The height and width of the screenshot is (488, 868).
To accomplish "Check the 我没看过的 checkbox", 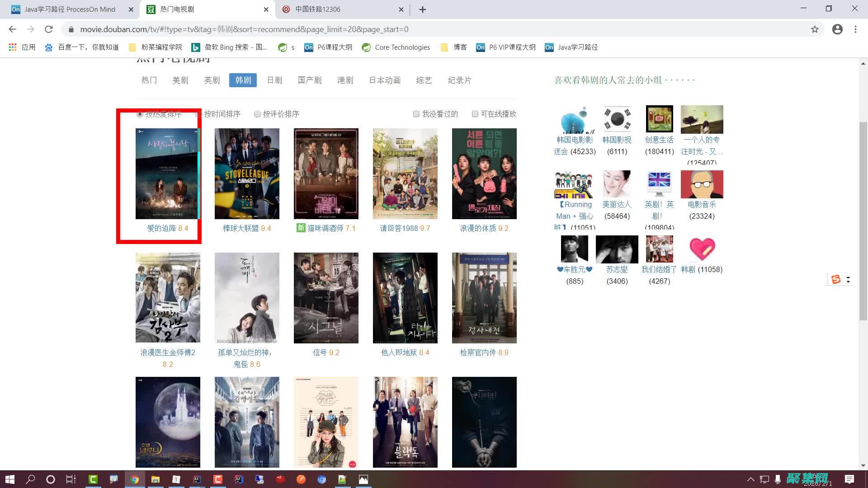I will point(416,114).
